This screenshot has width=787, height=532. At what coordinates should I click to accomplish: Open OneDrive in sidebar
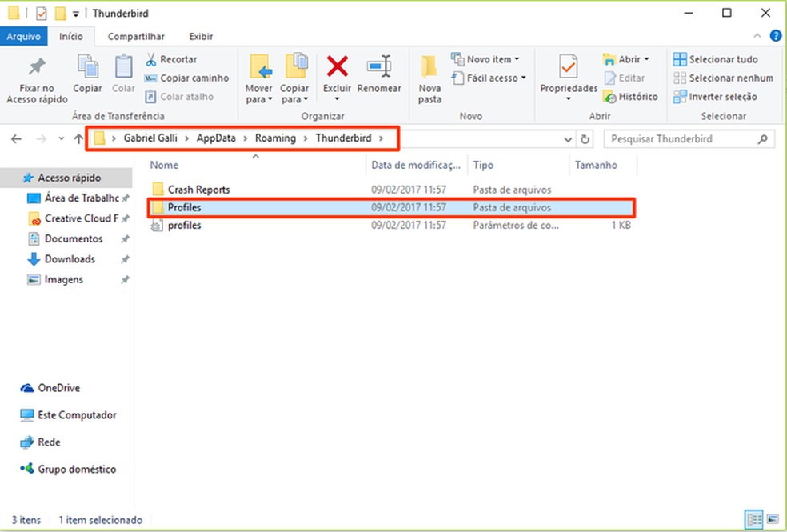click(x=50, y=388)
